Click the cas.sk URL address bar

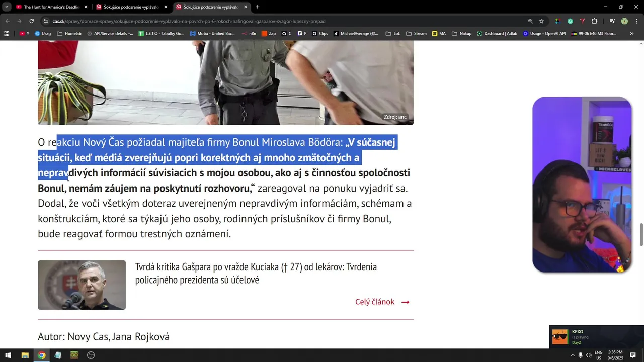click(189, 21)
